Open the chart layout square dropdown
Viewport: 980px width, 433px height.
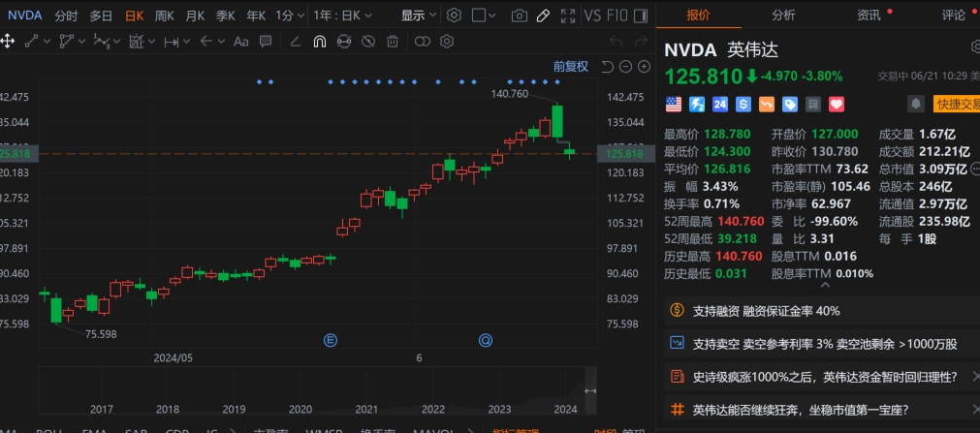(x=484, y=15)
